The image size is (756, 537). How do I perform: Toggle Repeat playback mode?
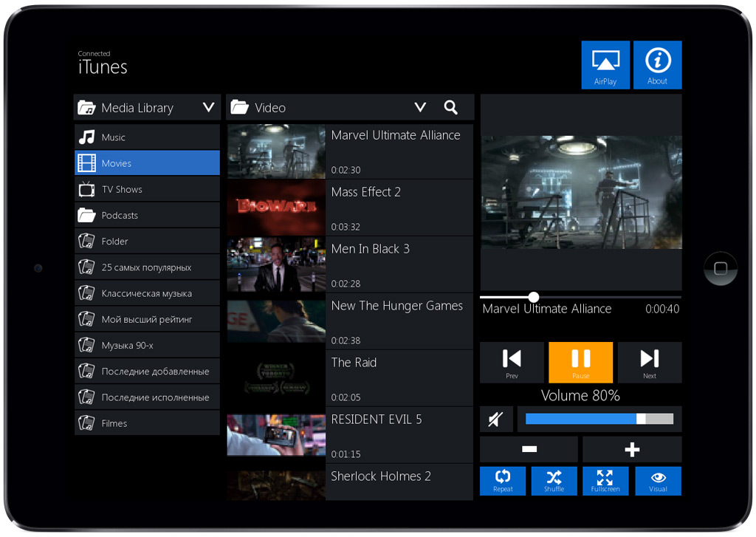(x=503, y=481)
